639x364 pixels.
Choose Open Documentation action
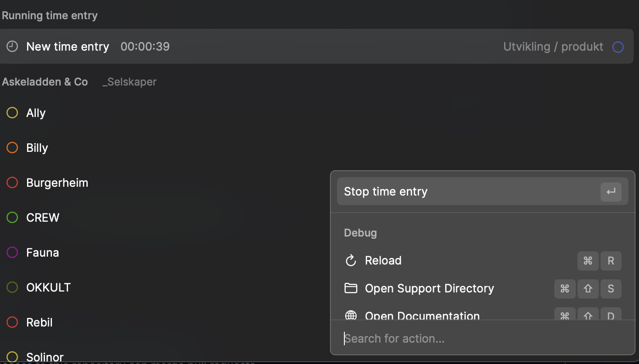pos(482,314)
